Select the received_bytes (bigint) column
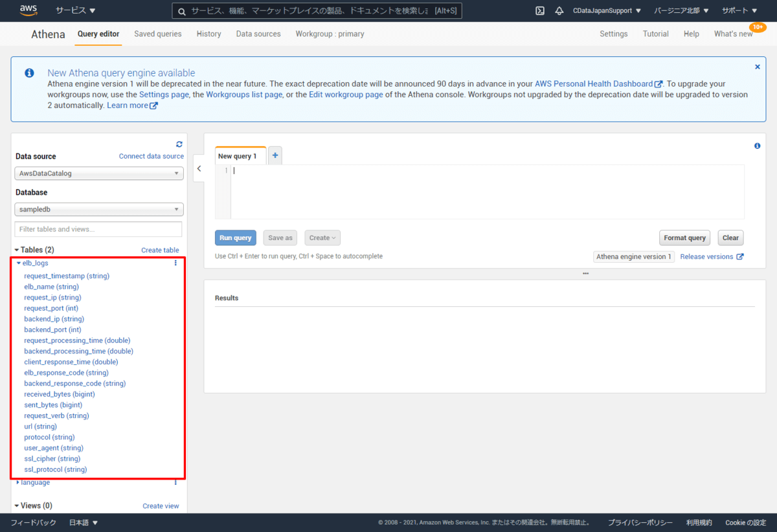Viewport: 777px width, 532px height. [x=60, y=394]
